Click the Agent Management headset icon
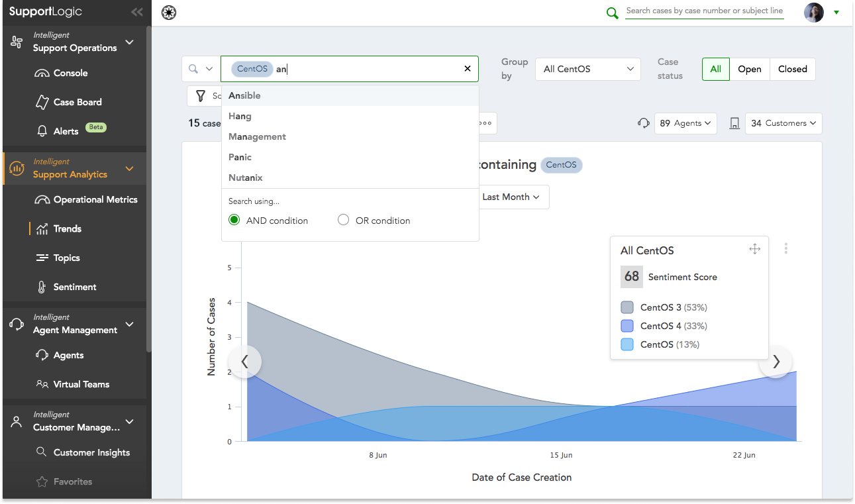 17,325
